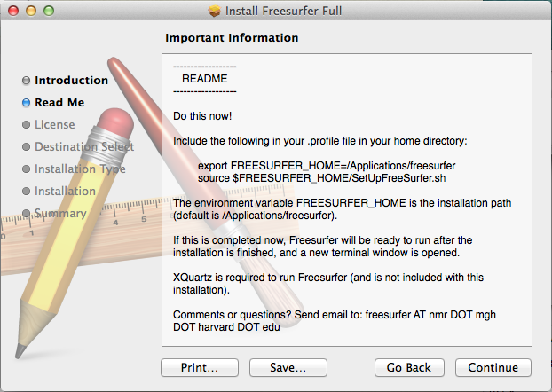Click the green zoom window button

click(x=47, y=11)
